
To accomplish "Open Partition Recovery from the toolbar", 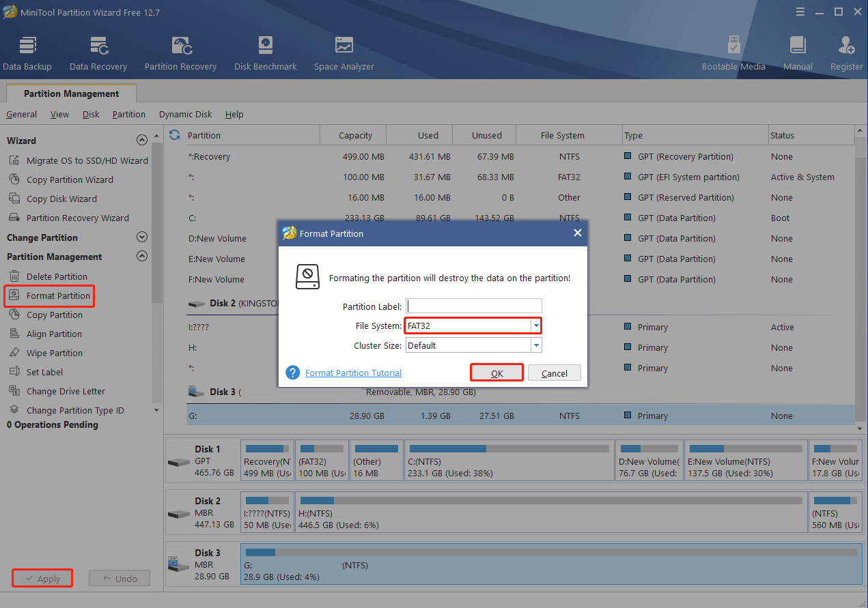I will pyautogui.click(x=180, y=54).
